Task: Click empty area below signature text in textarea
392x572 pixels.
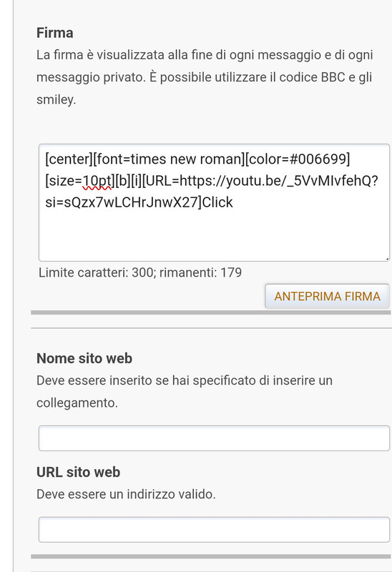Action: tap(214, 235)
